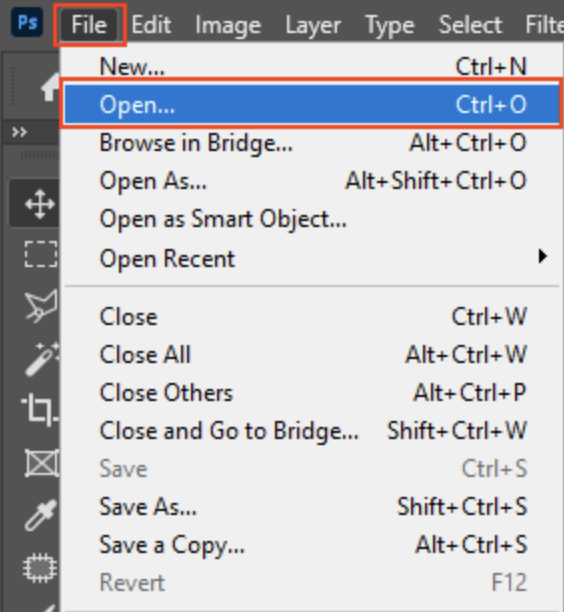Open the Layer menu
Viewport: 564px width, 612px height.
[x=313, y=26]
